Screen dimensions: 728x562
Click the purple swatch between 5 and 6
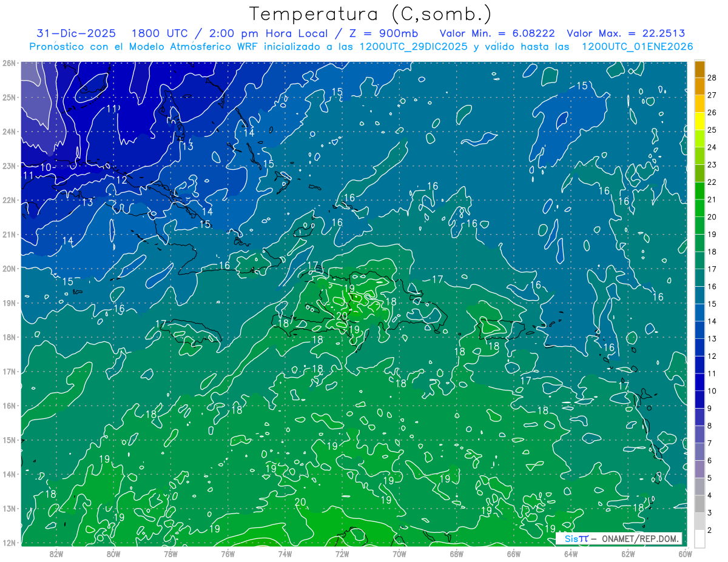click(x=699, y=469)
